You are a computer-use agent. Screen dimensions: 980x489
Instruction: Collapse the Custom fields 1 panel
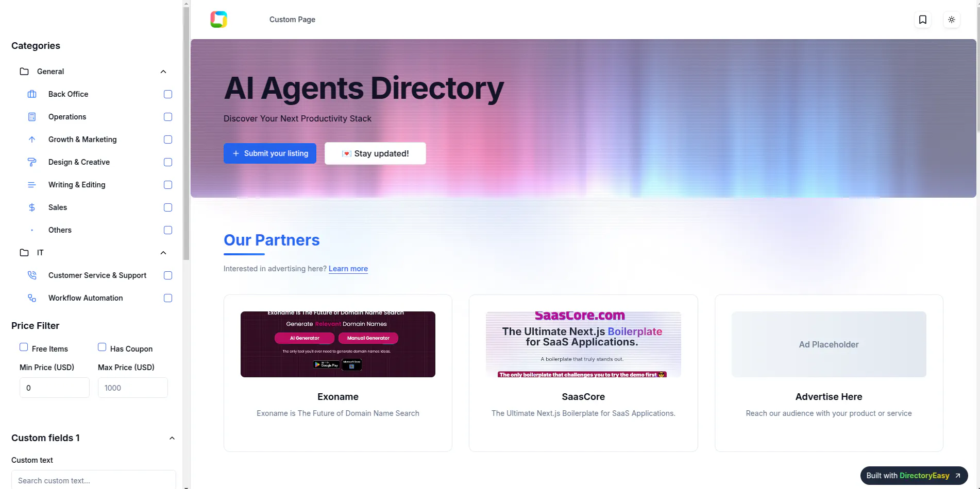point(172,438)
